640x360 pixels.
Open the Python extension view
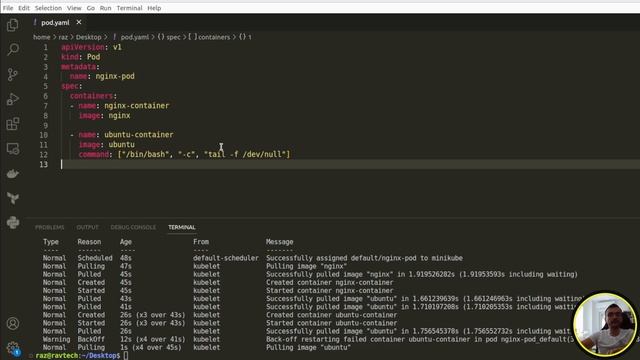(x=13, y=222)
